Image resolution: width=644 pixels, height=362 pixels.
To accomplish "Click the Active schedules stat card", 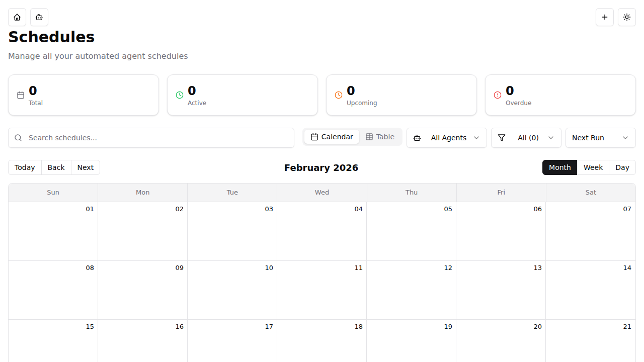I will coord(243,95).
